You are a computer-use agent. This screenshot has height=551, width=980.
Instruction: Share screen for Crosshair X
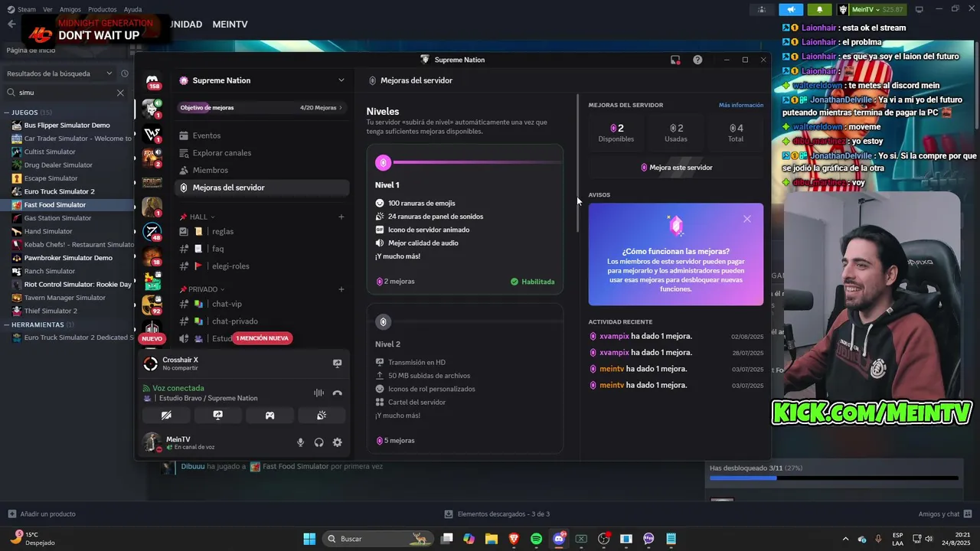(x=337, y=364)
